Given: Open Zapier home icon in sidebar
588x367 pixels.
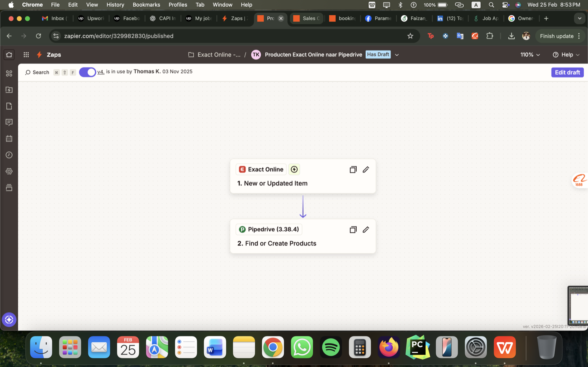Looking at the screenshot, I should (9, 55).
